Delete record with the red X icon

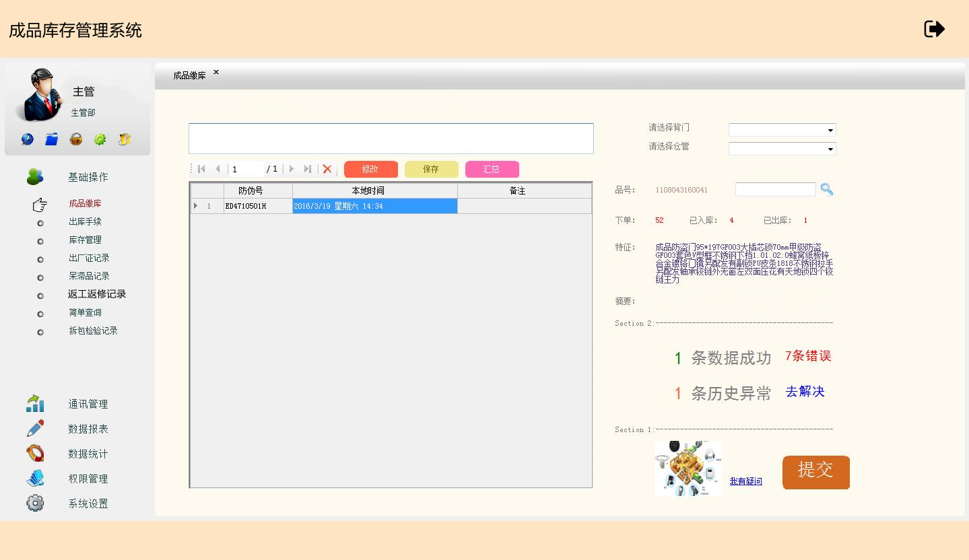pos(327,169)
